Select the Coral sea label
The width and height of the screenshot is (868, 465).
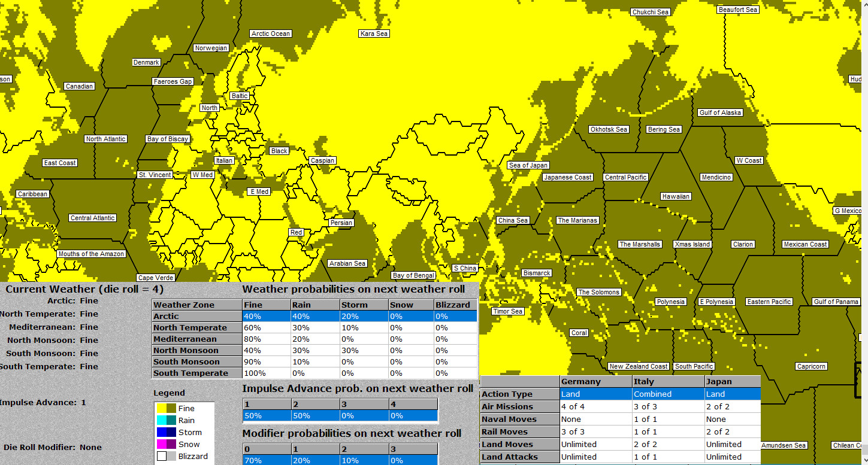[x=579, y=333]
